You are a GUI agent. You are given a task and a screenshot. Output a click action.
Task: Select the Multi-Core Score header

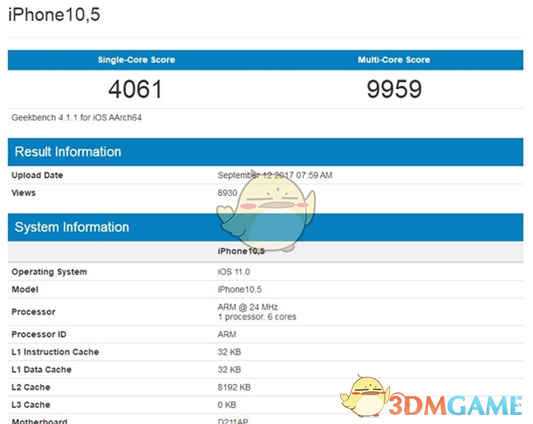pyautogui.click(x=394, y=60)
